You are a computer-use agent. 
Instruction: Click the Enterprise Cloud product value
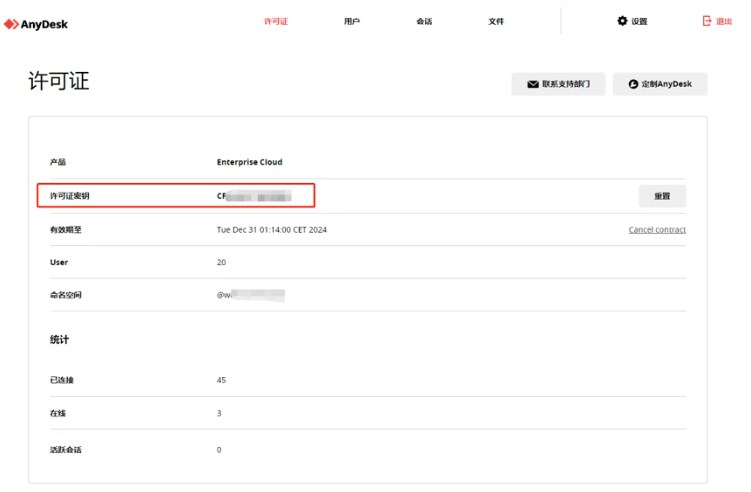coord(249,162)
